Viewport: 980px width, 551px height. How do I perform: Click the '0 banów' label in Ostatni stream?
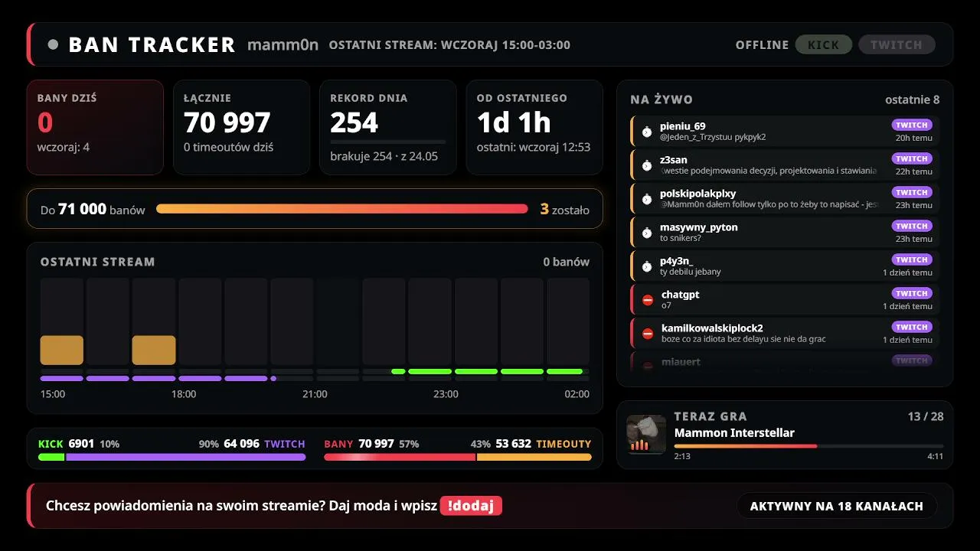tap(567, 262)
